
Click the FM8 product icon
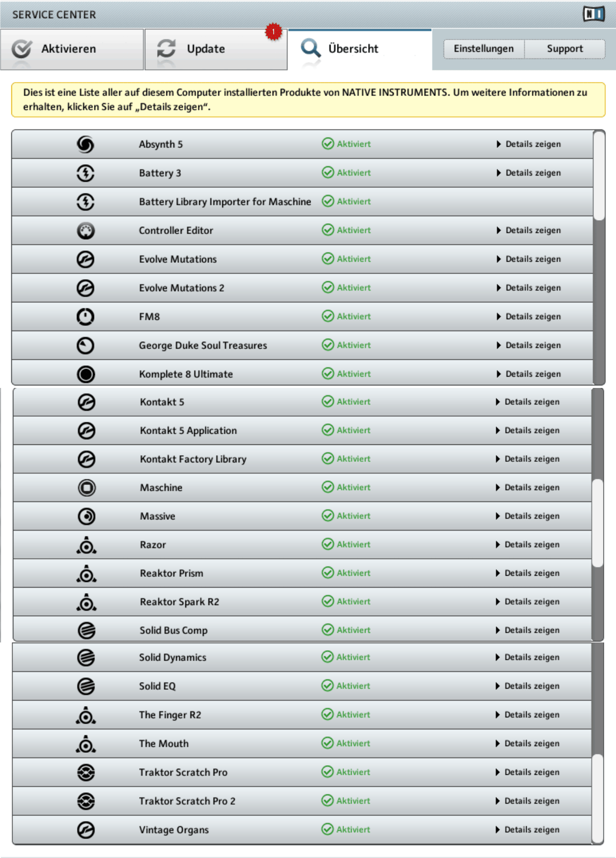click(x=85, y=317)
